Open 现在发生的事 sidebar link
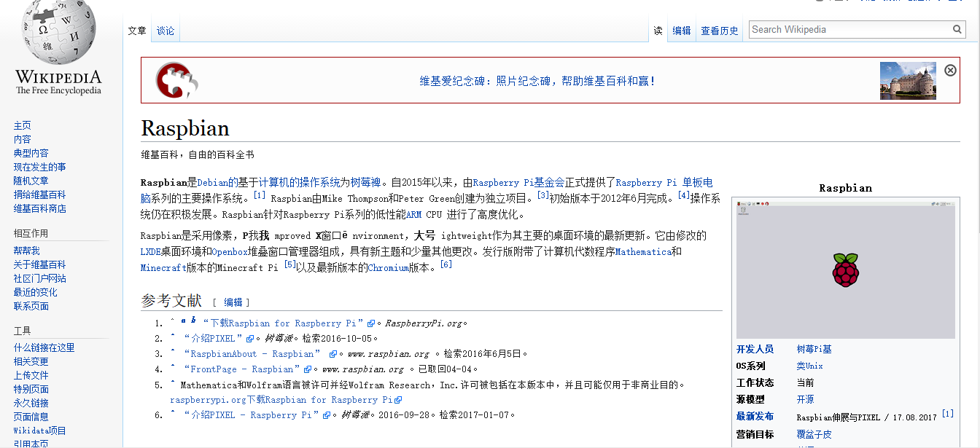This screenshot has height=448, width=980. pos(40,167)
